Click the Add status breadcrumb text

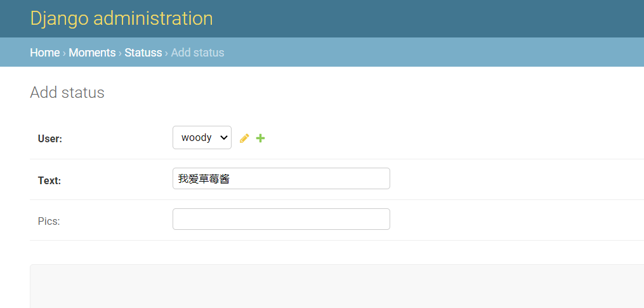point(197,52)
